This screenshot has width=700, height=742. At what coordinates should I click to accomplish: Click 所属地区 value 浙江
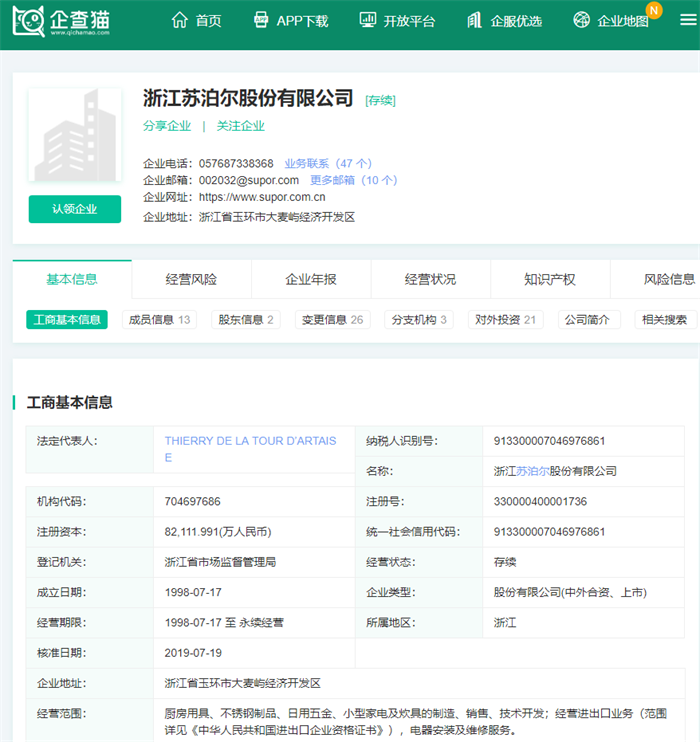click(505, 623)
